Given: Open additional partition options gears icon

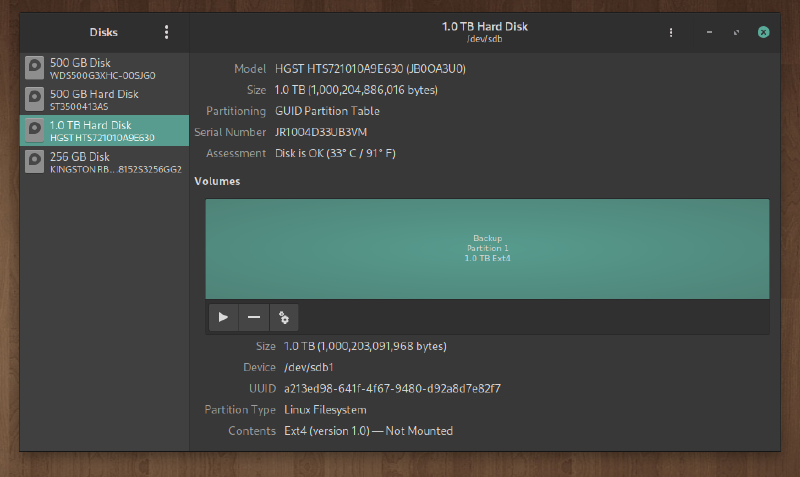Looking at the screenshot, I should click(x=284, y=317).
